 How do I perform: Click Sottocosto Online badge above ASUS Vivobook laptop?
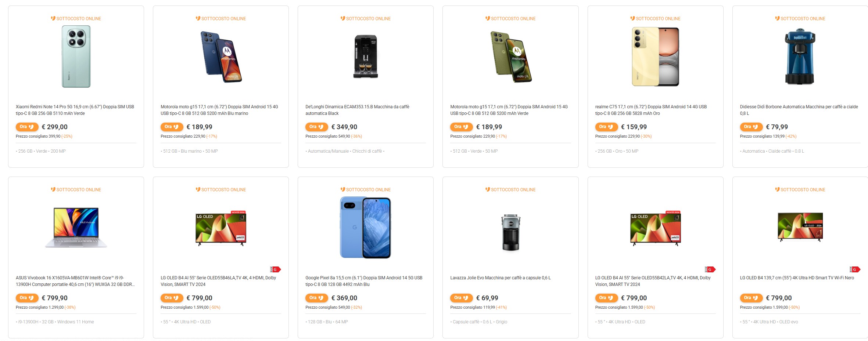coord(76,190)
